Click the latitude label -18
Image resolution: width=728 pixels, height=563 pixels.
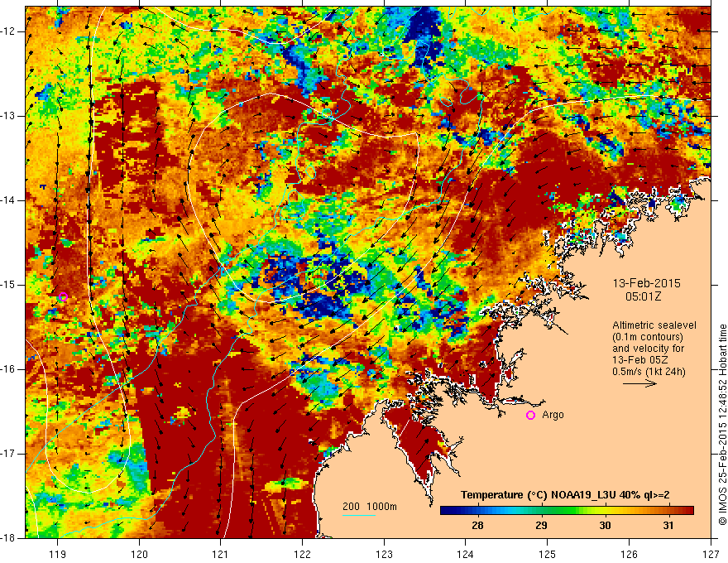(8, 538)
